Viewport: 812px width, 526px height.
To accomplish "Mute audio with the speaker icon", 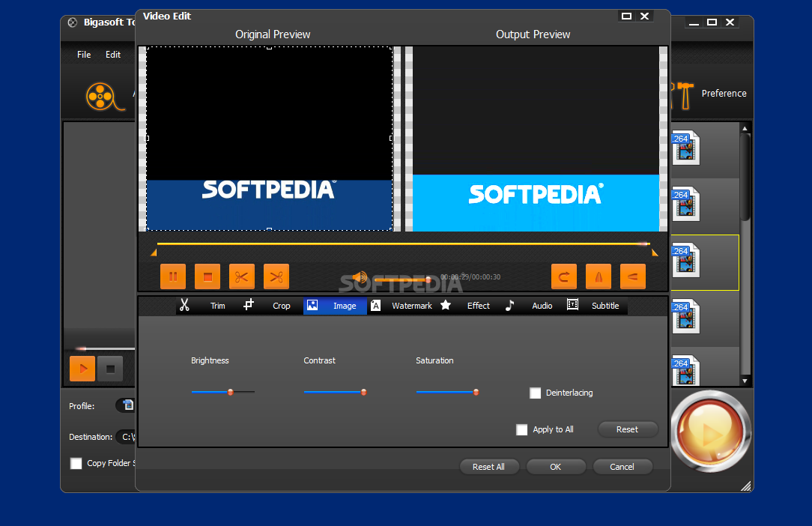I will (x=360, y=277).
